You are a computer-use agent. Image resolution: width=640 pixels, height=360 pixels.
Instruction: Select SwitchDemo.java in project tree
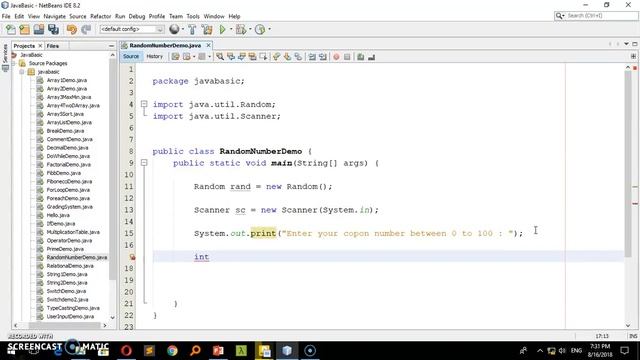[66, 291]
